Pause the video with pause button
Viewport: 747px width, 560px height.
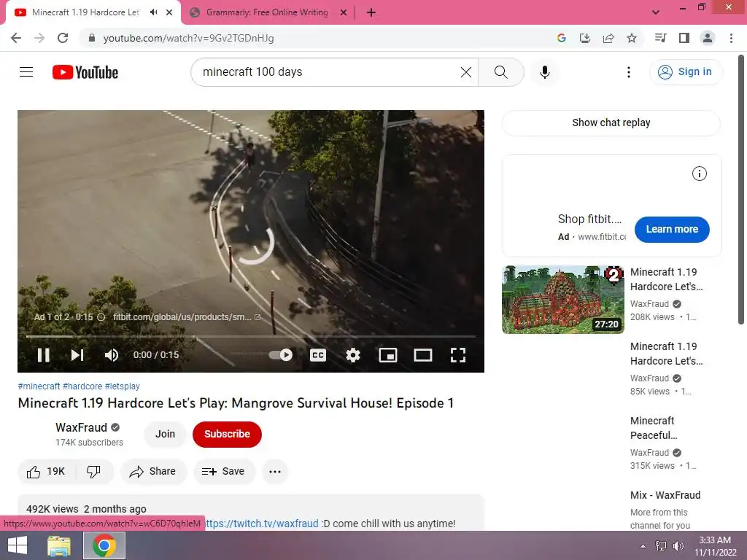coord(43,355)
